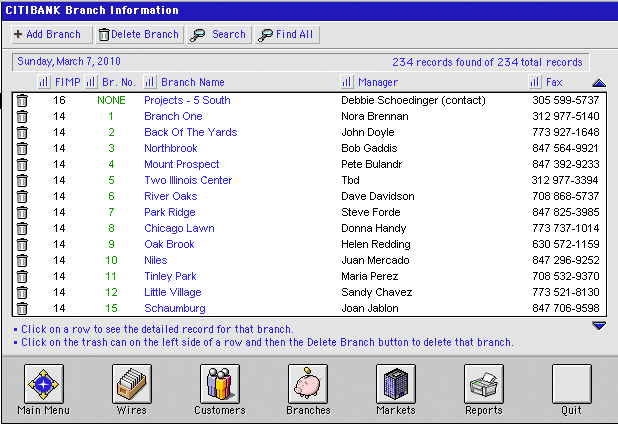618x424 pixels.
Task: Click the trash can in Northbrook row
Action: click(x=22, y=149)
